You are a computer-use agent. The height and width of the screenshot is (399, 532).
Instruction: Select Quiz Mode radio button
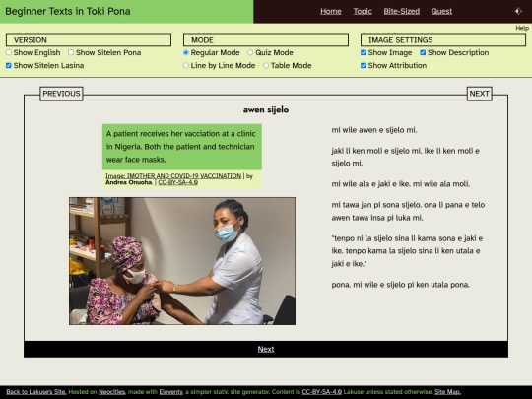250,52
